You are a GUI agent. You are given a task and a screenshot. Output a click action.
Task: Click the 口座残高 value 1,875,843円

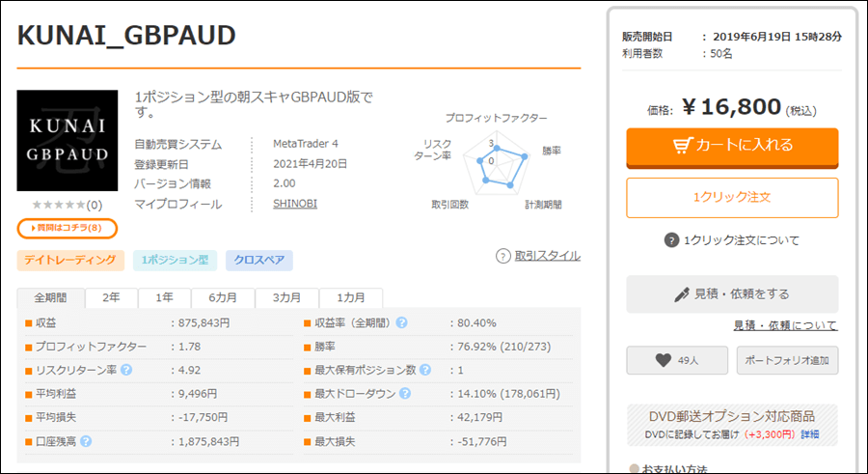click(x=208, y=442)
